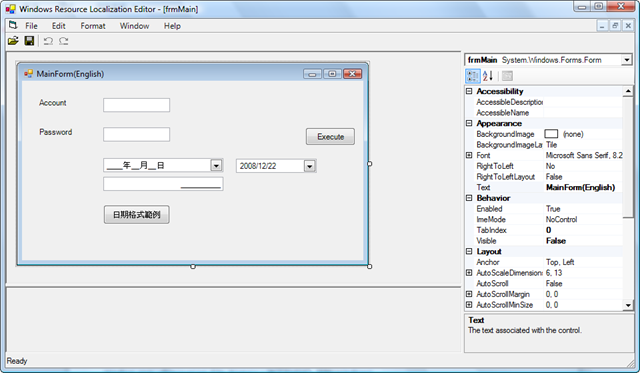Select the ImeMode property value NoControl
Viewport: 640px width, 373px height.
coord(562,219)
